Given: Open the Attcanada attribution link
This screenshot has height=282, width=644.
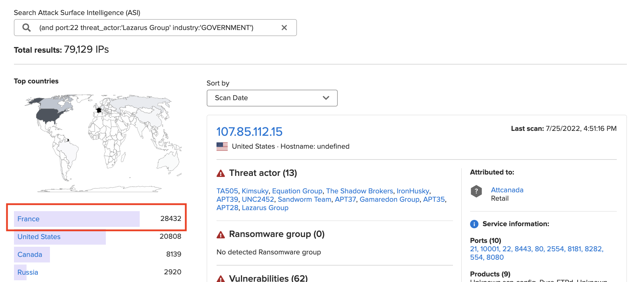Looking at the screenshot, I should coord(507,190).
